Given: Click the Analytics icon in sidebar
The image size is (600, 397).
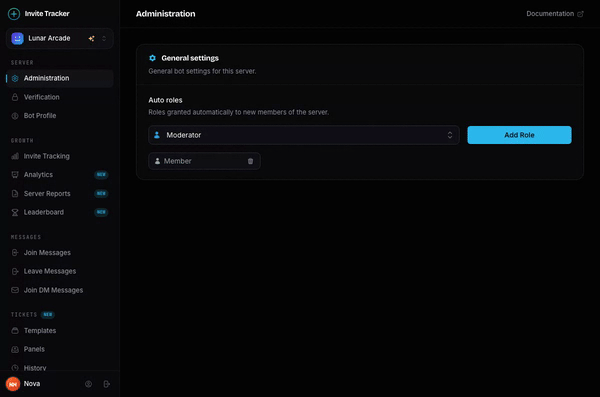Looking at the screenshot, I should [15, 175].
